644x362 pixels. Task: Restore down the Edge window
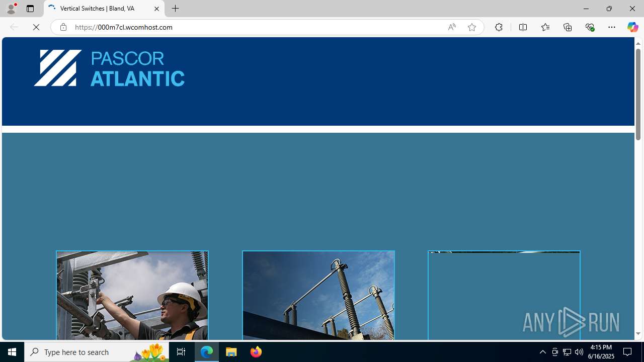coord(609,9)
